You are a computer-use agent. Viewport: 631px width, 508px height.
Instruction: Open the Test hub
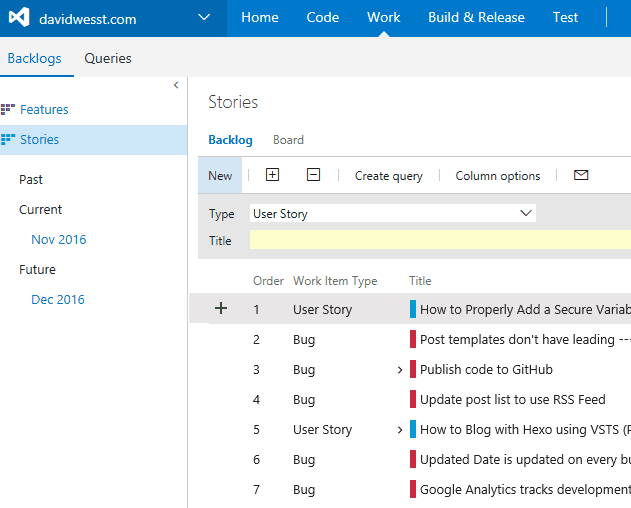tap(565, 17)
